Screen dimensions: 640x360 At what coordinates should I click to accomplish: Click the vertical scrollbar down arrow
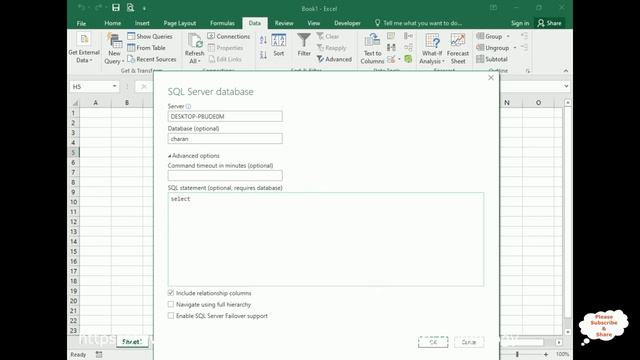pyautogui.click(x=567, y=332)
